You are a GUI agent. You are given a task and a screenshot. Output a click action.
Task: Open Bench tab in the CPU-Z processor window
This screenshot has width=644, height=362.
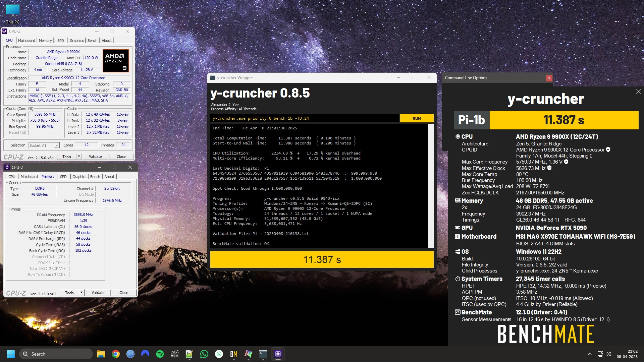point(93,41)
